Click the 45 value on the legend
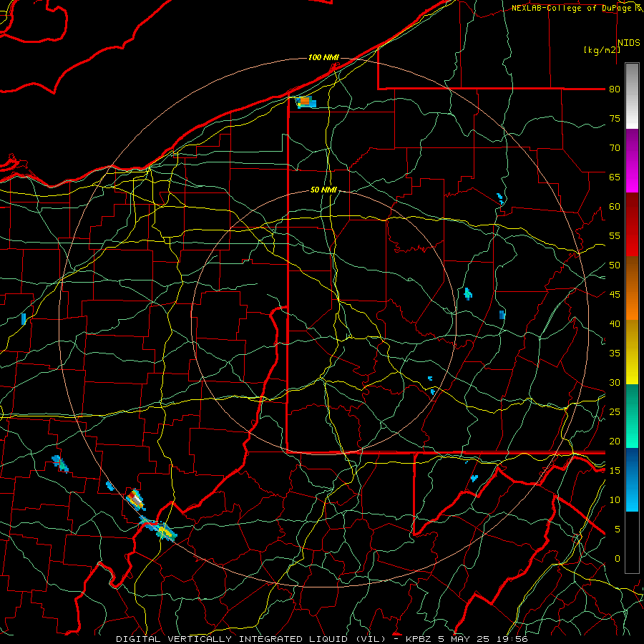The width and height of the screenshot is (644, 644). (x=615, y=295)
